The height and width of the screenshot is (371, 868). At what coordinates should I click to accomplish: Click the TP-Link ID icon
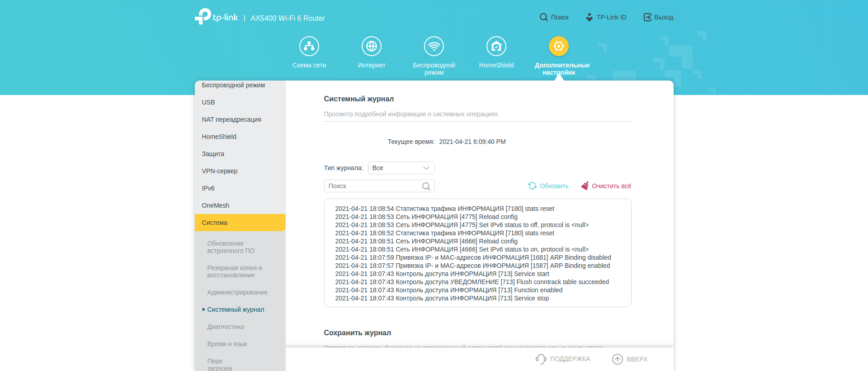pos(589,17)
